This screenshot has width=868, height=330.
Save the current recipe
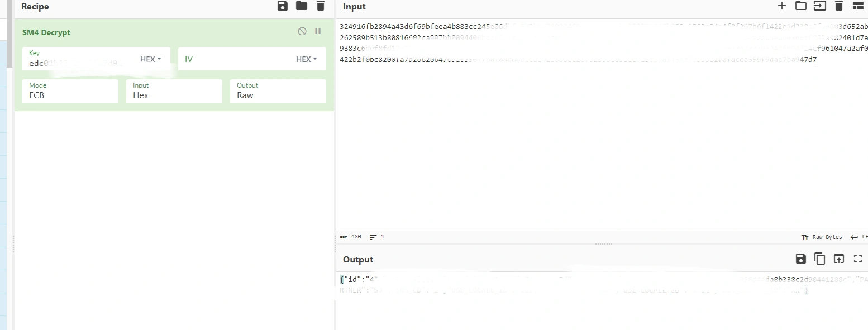(x=283, y=6)
